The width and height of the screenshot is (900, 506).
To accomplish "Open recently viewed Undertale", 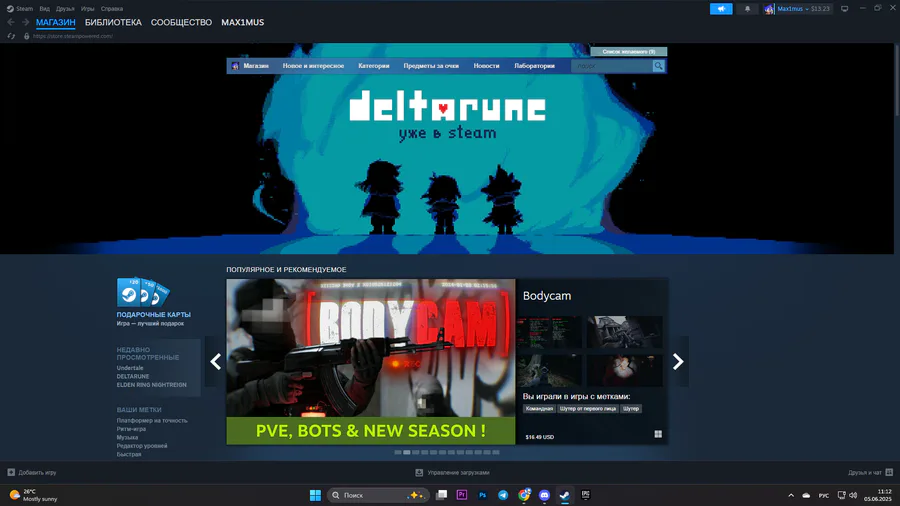I will [x=130, y=368].
